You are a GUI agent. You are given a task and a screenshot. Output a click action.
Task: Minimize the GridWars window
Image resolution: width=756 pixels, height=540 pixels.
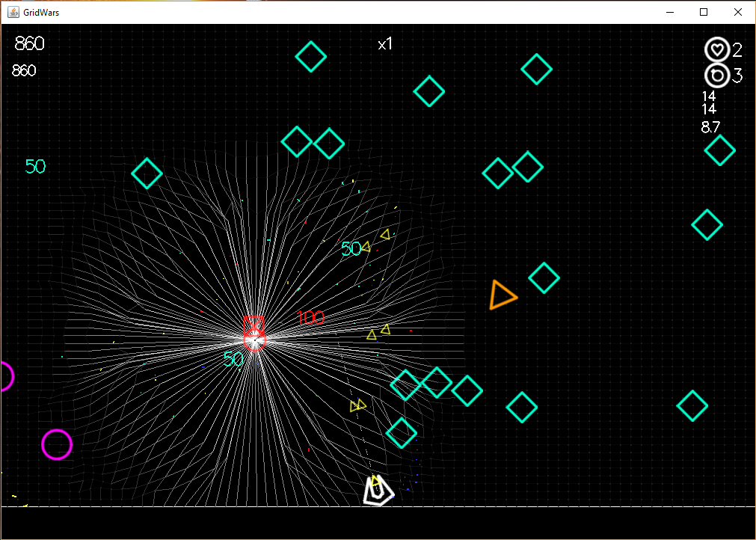pyautogui.click(x=670, y=12)
